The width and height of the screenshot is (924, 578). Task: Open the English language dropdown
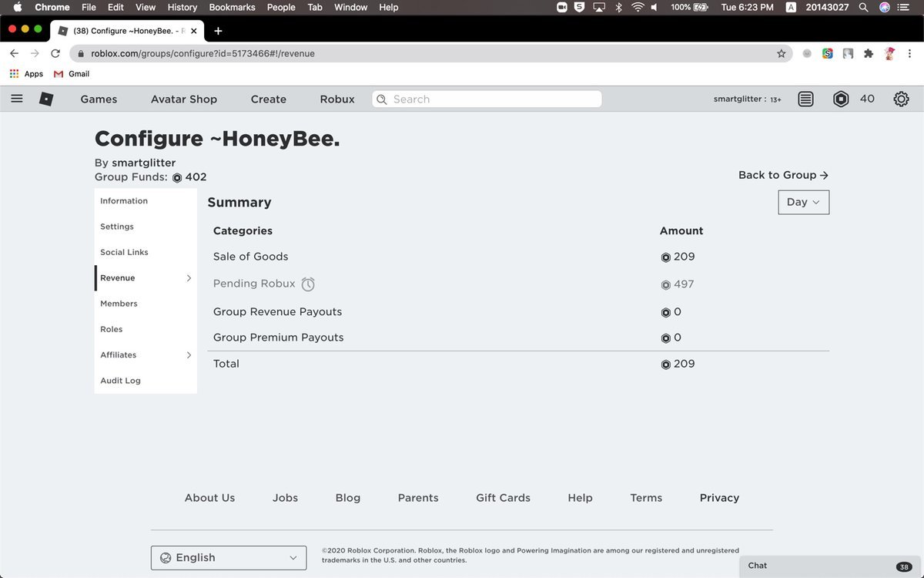point(229,558)
